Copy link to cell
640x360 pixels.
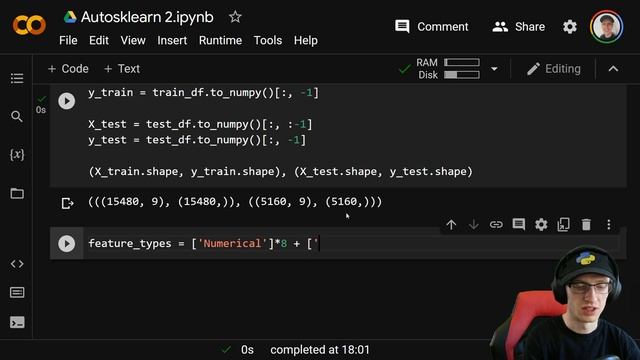coord(496,224)
